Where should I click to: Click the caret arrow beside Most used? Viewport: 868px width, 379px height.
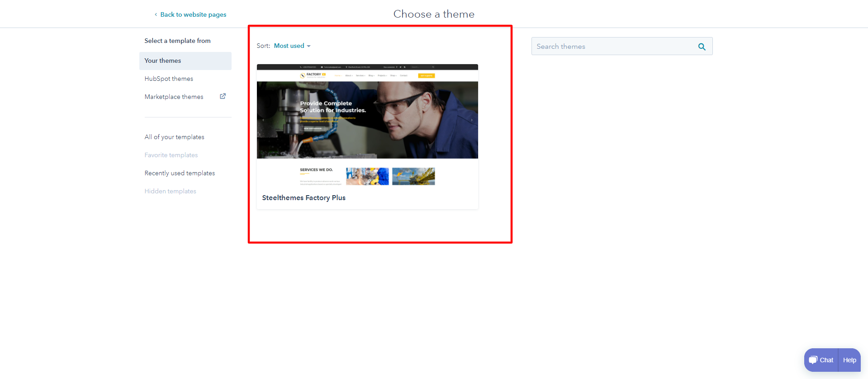(308, 46)
